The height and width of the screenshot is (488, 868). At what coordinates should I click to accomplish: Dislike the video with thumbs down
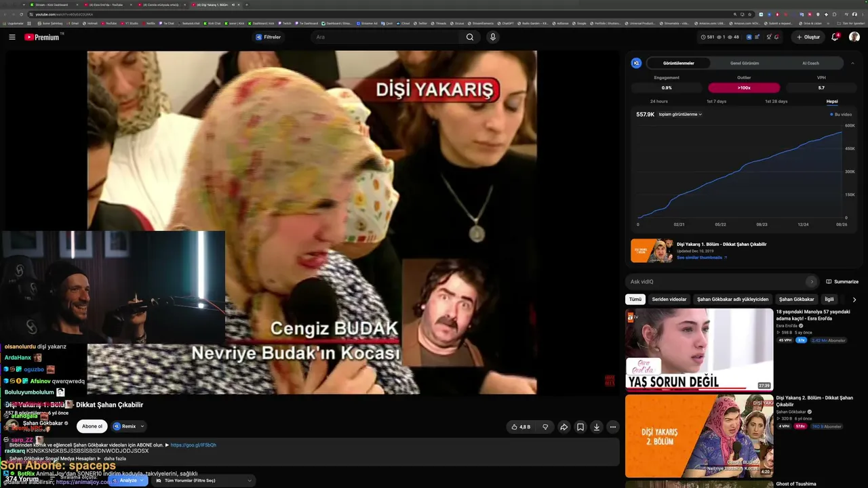(545, 427)
